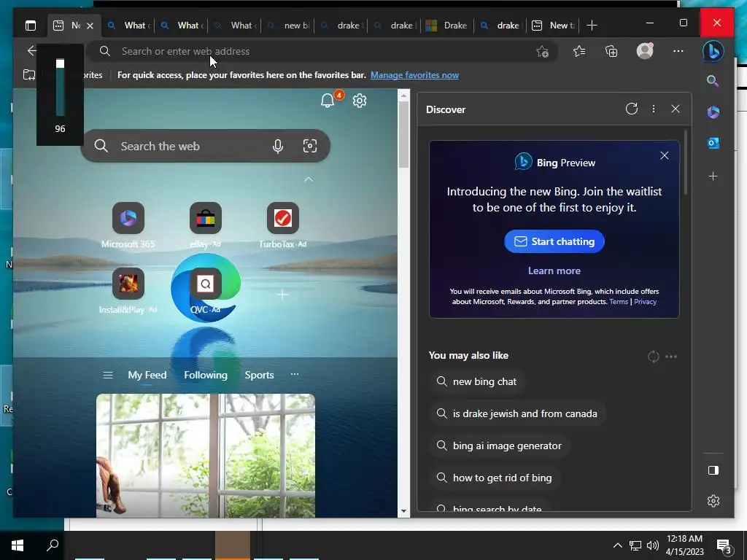Hide the sidebar using the panel icon
747x560 pixels.
tap(713, 470)
